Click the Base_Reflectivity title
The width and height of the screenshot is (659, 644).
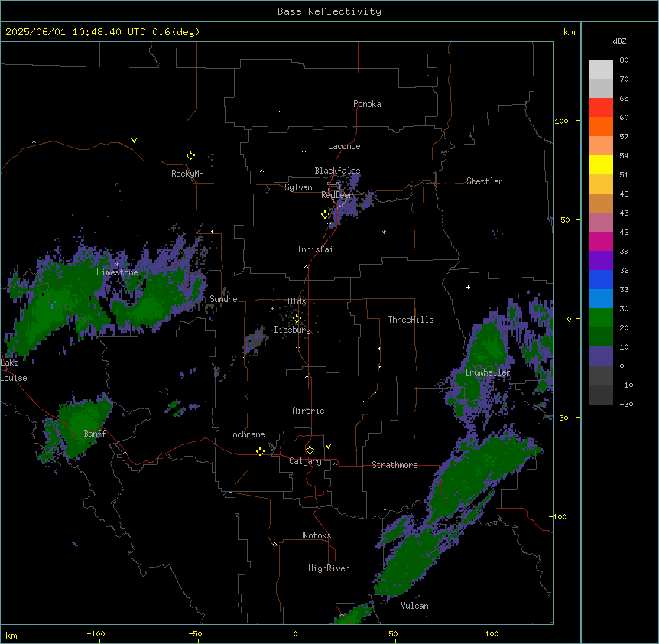click(329, 11)
